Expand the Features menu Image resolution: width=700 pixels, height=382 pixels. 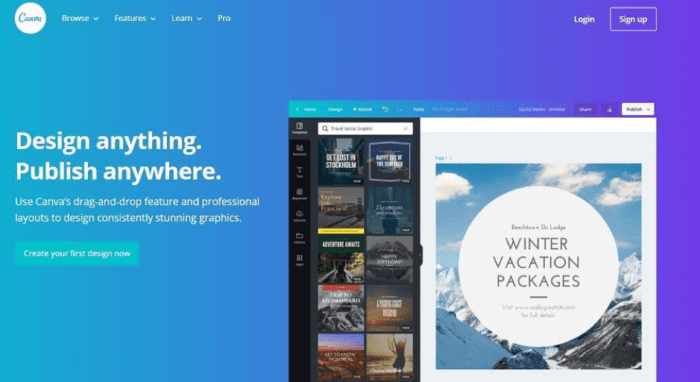click(135, 18)
